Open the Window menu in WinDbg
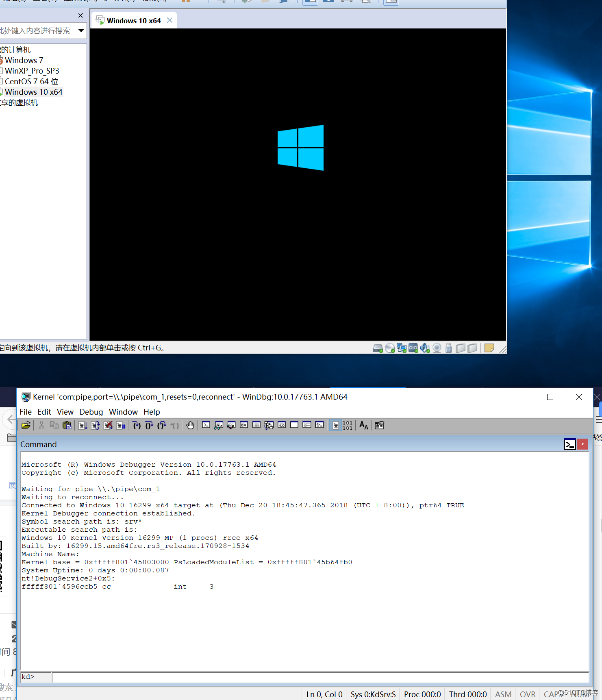Image resolution: width=602 pixels, height=700 pixels. [123, 412]
